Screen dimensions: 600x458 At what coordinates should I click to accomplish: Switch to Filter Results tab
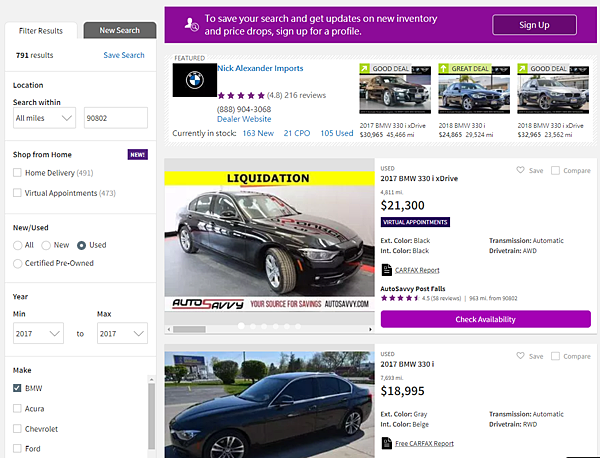pos(41,31)
